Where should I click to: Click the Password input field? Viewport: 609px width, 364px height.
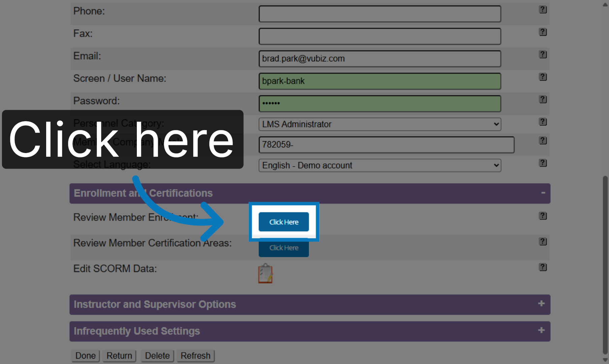coord(380,103)
